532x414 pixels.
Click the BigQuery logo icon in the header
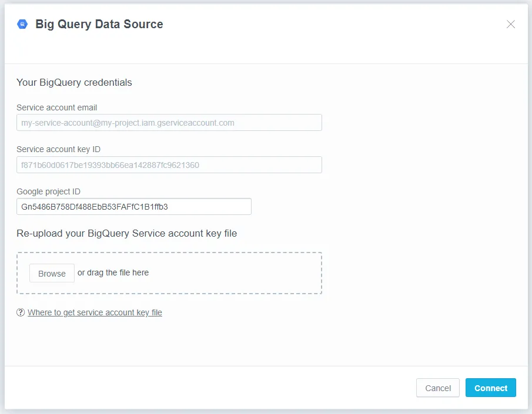[x=22, y=24]
